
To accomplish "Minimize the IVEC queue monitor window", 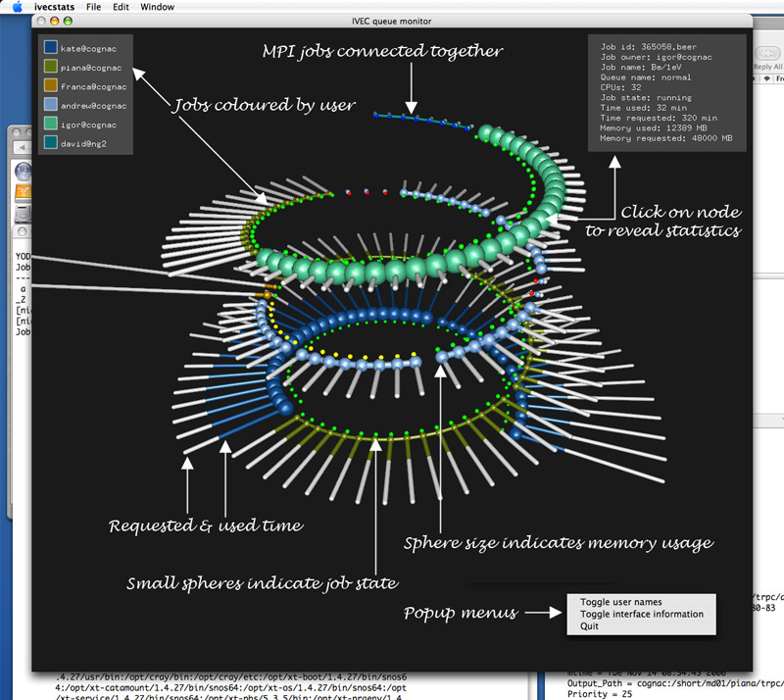I will click(x=55, y=21).
